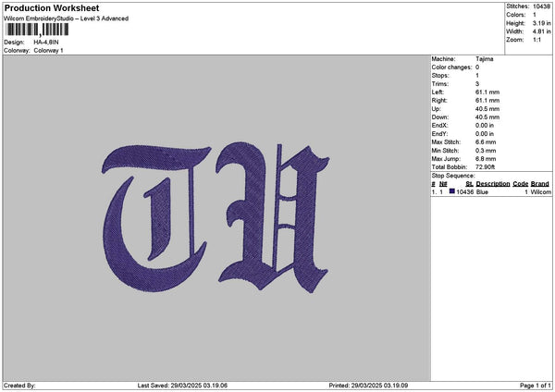Image resolution: width=555 pixels, height=392 pixels.
Task: Click the "Colorway:" label
Action: 17,51
